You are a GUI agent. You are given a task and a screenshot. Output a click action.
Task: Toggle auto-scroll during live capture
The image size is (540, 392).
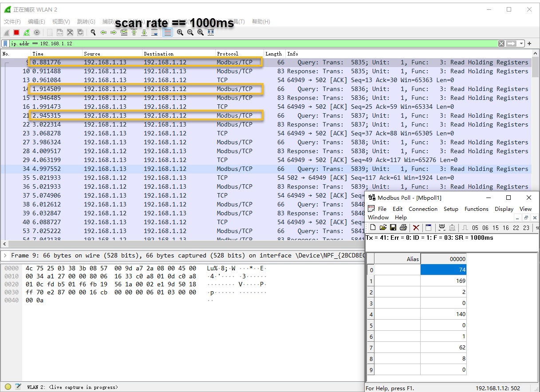(x=154, y=32)
